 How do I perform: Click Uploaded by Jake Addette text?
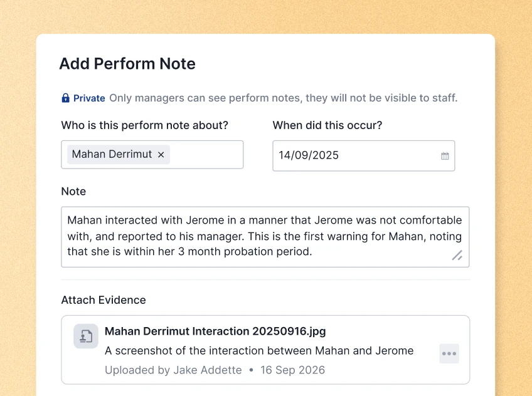pos(173,370)
